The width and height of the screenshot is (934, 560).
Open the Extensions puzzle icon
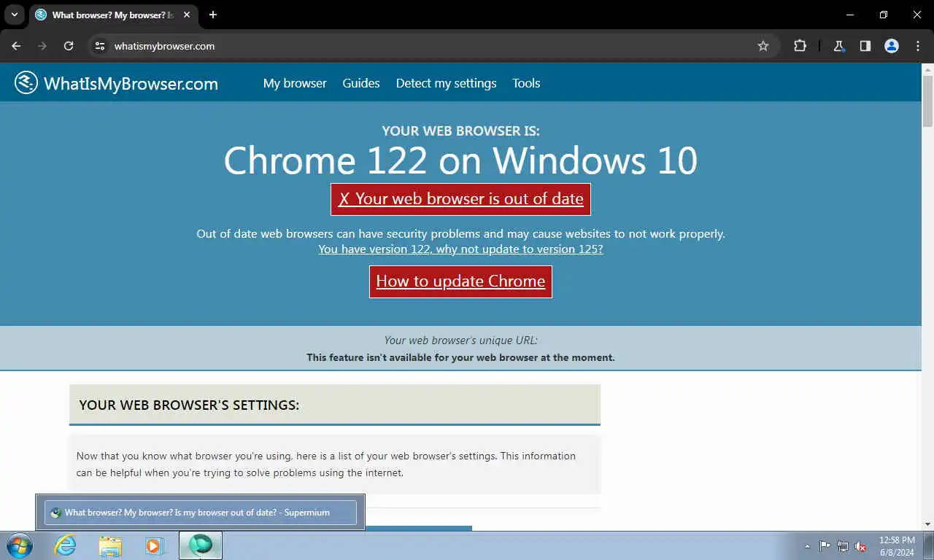click(800, 46)
